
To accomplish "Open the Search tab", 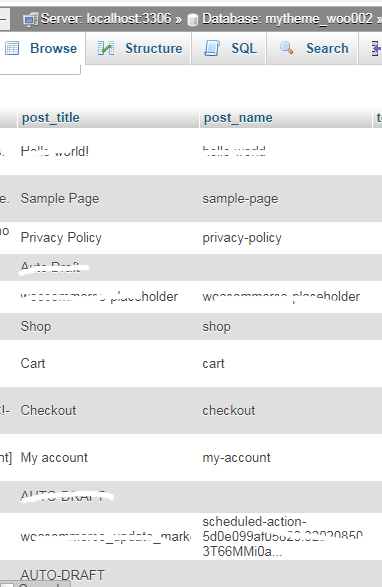I will click(x=312, y=48).
